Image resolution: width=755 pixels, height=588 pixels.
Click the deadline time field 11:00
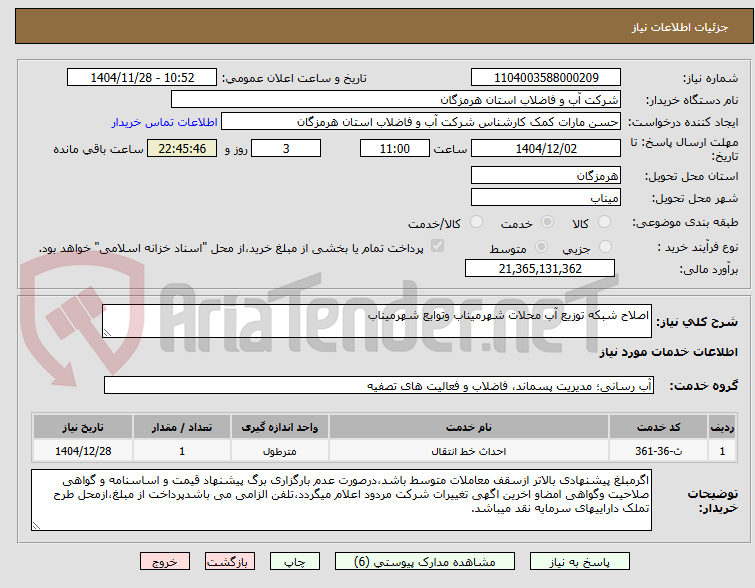(394, 148)
